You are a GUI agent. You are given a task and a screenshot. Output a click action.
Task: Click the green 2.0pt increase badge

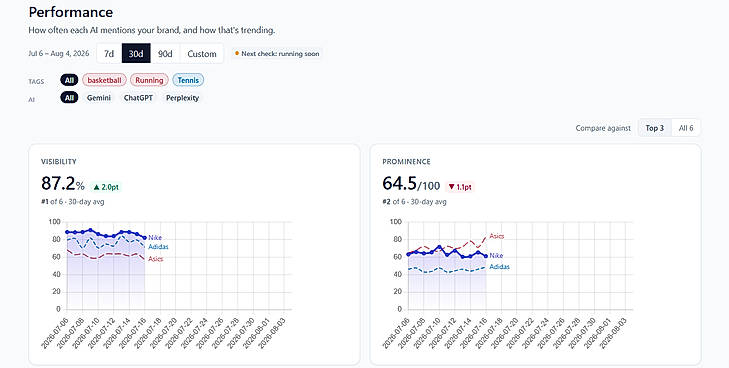106,187
